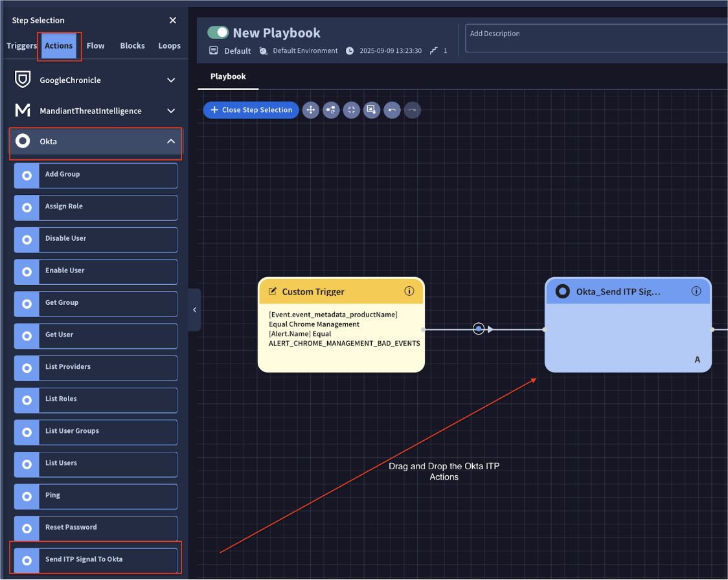Viewport: 728px width, 580px height.
Task: Close the Step Selection panel with X
Action: pos(173,21)
